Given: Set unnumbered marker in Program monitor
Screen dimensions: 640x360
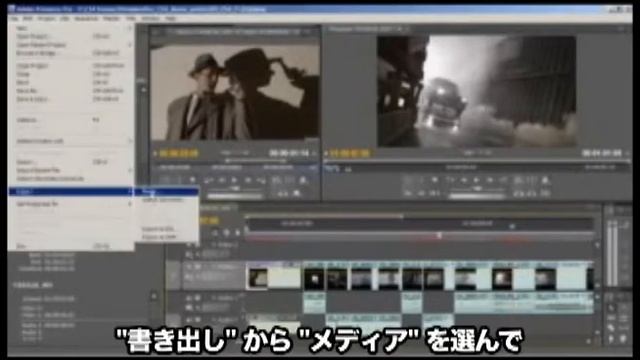Looking at the screenshot, I should 435,180.
